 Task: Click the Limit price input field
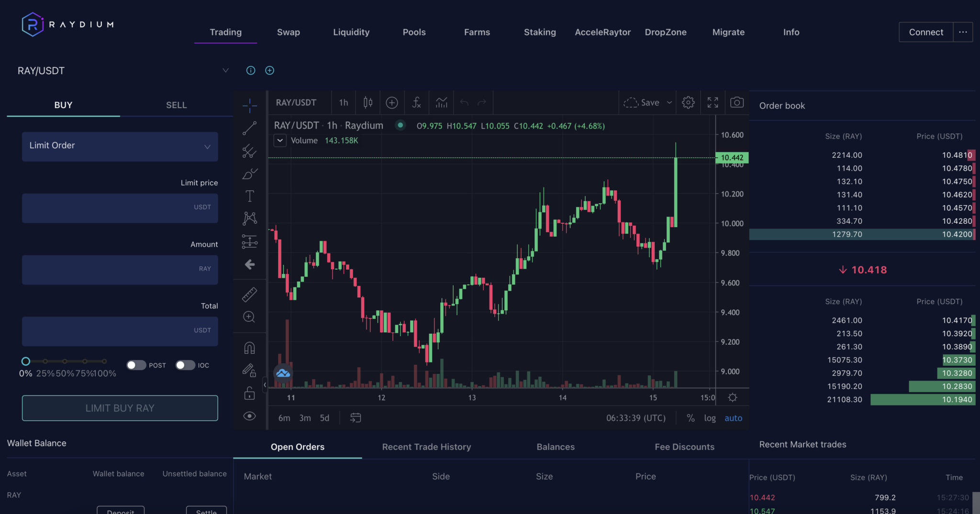(x=120, y=208)
